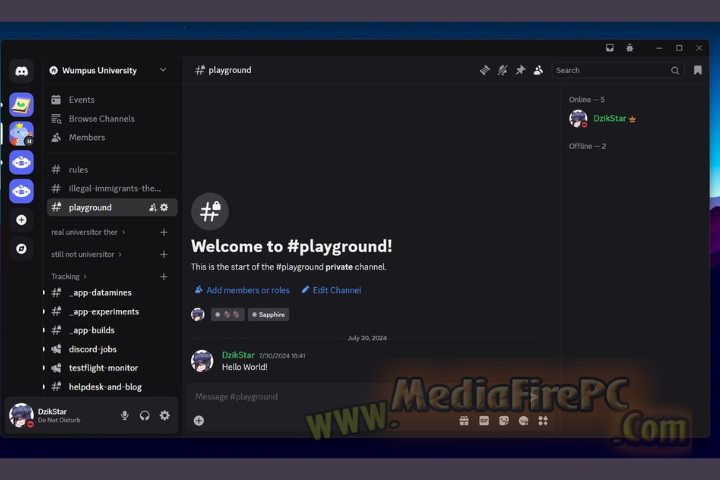Toggle notification mute bell for channel
The height and width of the screenshot is (480, 720).
pyautogui.click(x=503, y=70)
